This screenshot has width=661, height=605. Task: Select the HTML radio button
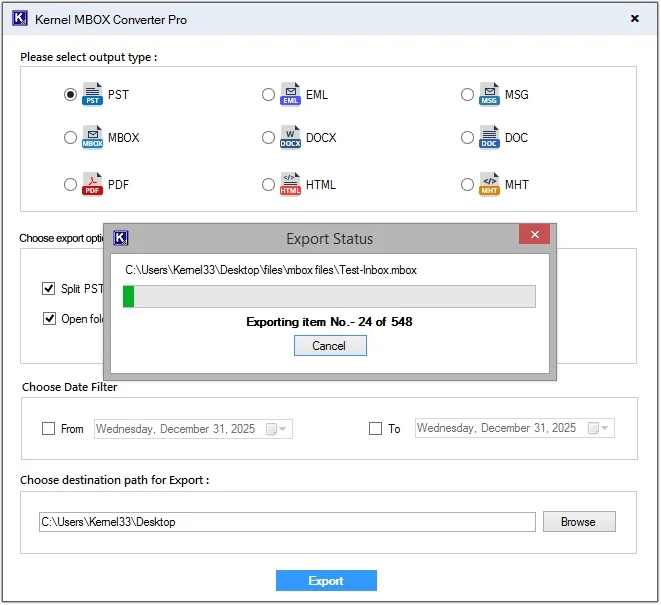(268, 184)
